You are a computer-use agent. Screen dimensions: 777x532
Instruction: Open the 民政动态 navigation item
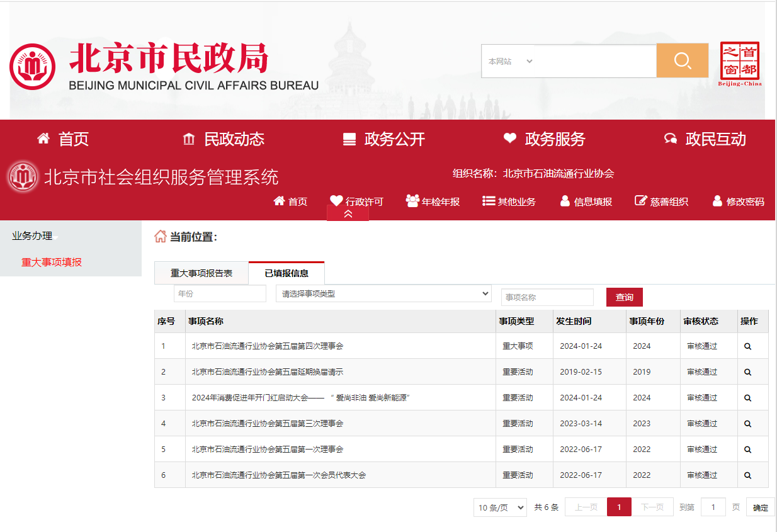click(224, 139)
